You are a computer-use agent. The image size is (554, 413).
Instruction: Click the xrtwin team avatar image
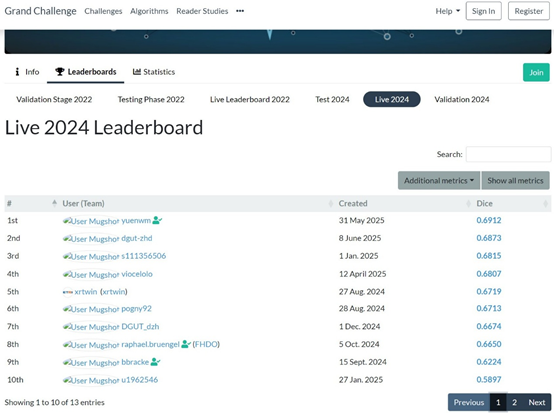[x=67, y=292]
